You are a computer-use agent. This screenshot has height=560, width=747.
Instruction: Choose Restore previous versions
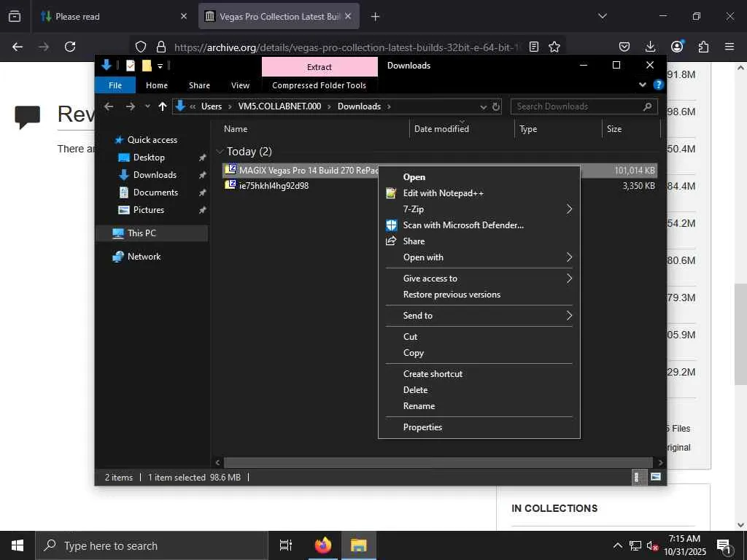click(x=452, y=295)
